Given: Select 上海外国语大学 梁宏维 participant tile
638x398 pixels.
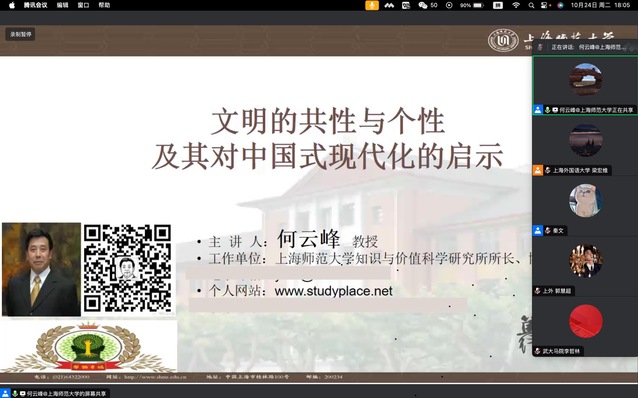Looking at the screenshot, I should coord(585,146).
